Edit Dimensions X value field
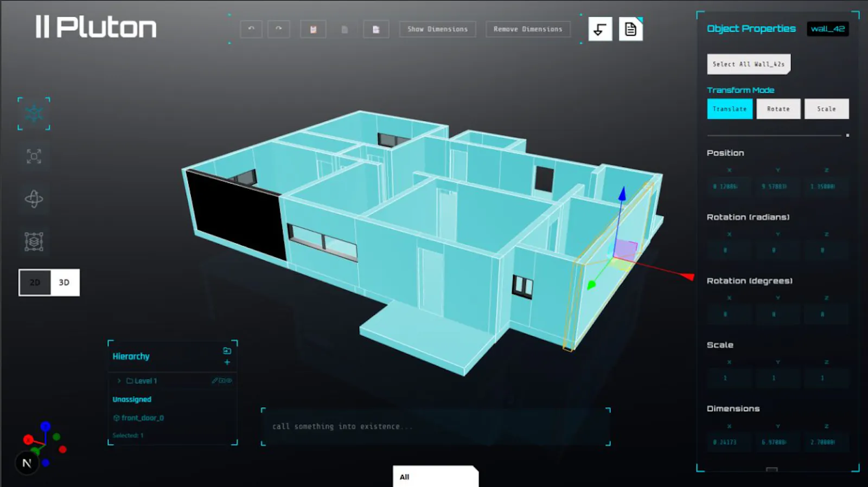The image size is (868, 487). 729,443
